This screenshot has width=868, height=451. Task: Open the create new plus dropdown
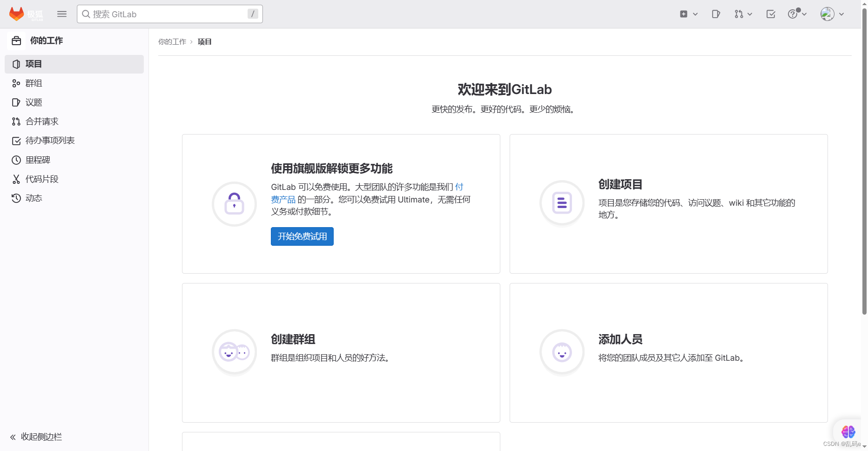[688, 14]
